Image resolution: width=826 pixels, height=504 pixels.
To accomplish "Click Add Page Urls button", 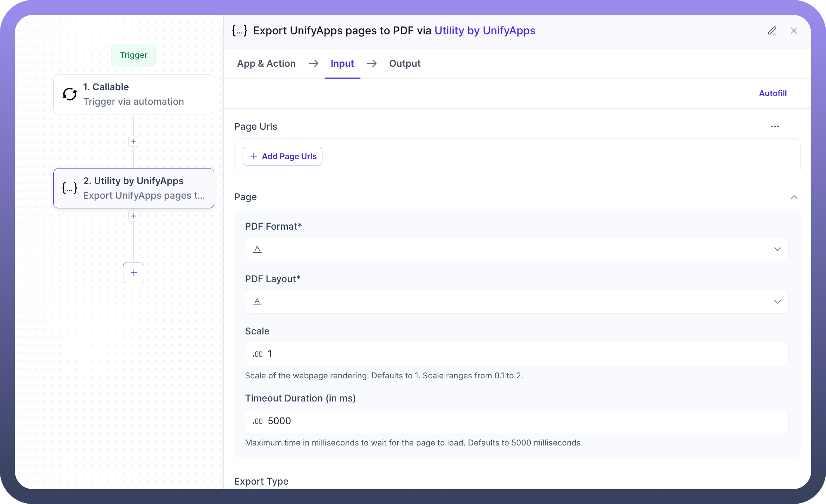I will point(283,156).
